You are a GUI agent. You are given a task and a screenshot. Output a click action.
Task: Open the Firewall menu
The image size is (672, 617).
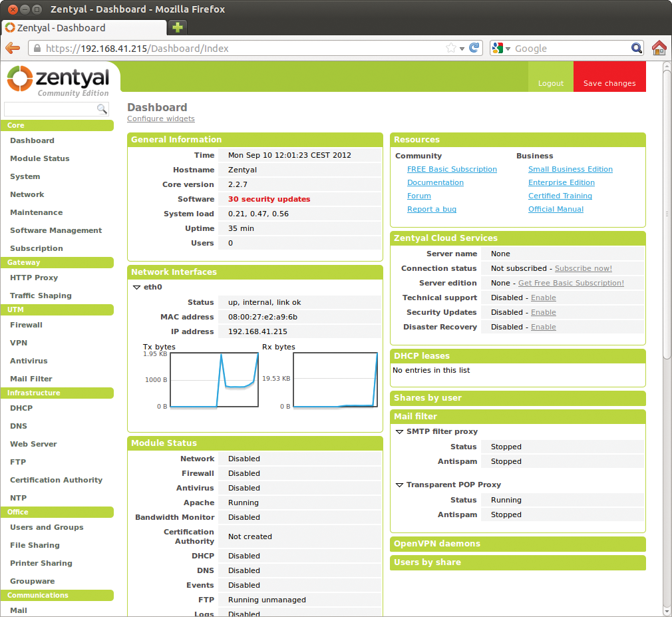[x=26, y=325]
